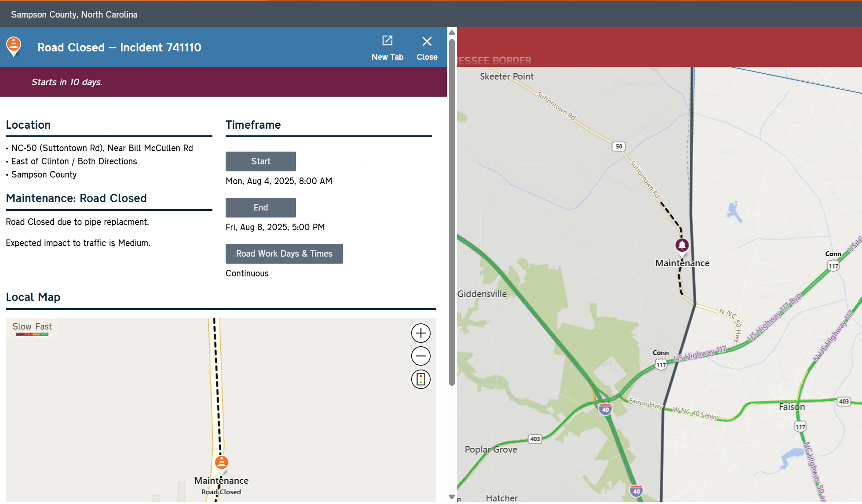Click the NC 403 shield near Poplar Grove

pyautogui.click(x=535, y=439)
